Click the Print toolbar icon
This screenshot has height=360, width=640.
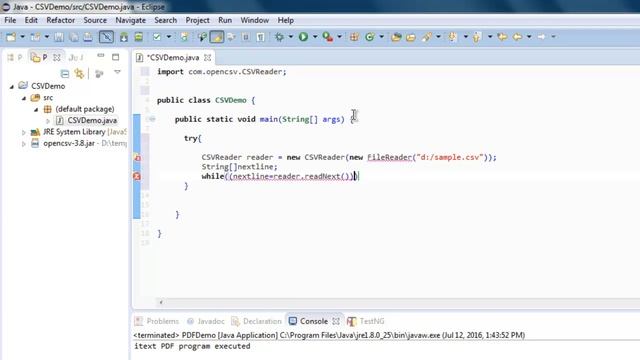(88, 37)
